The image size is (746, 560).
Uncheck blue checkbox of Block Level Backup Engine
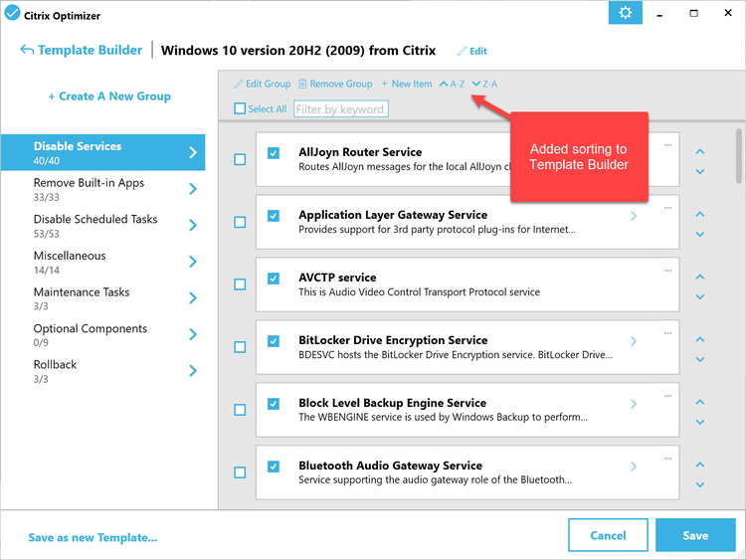pyautogui.click(x=274, y=404)
